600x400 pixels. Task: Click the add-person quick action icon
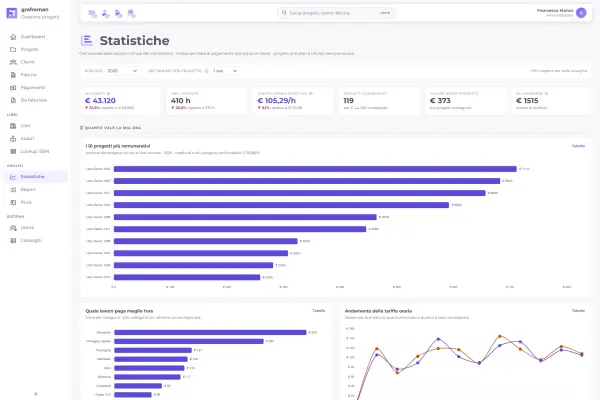coord(106,14)
